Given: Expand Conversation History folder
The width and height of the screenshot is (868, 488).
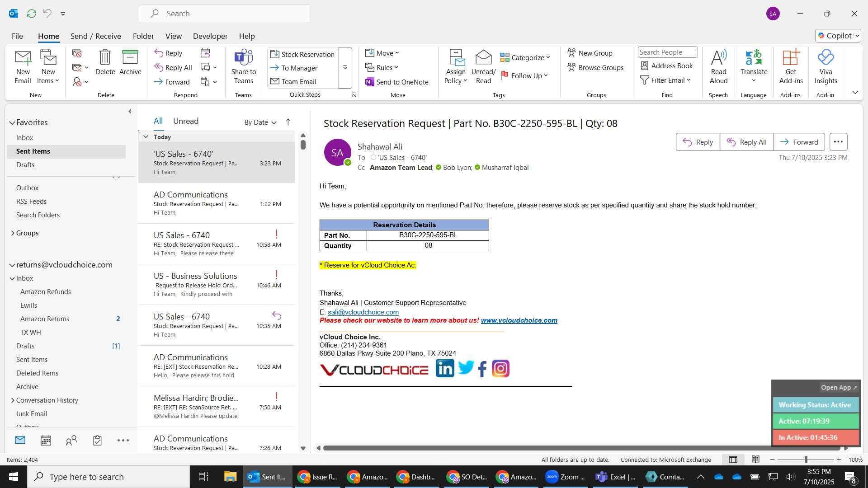Looking at the screenshot, I should point(12,400).
